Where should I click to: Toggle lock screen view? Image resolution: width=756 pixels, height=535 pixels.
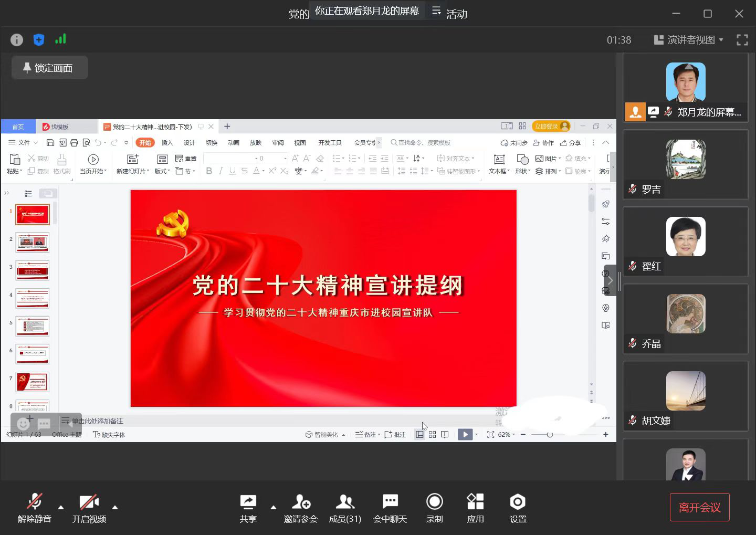[x=49, y=68]
